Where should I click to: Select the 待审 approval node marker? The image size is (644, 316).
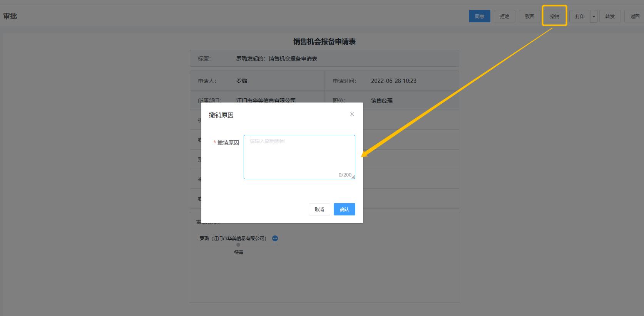(x=238, y=245)
